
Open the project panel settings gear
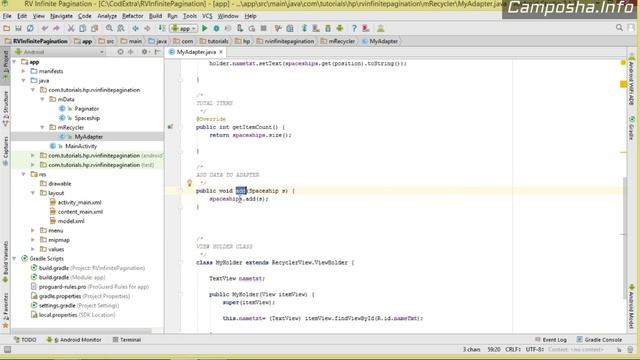pyautogui.click(x=145, y=52)
